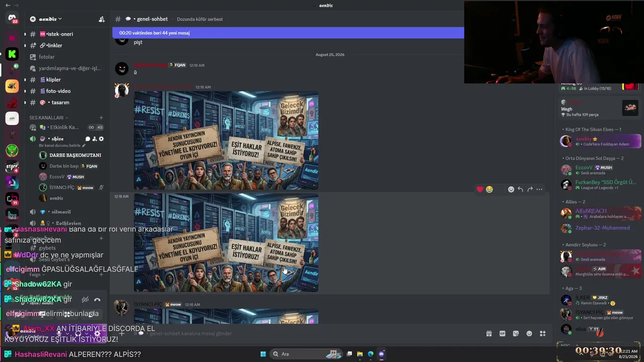Open File Explorer from the taskbar
The image size is (644, 362).
(x=360, y=354)
